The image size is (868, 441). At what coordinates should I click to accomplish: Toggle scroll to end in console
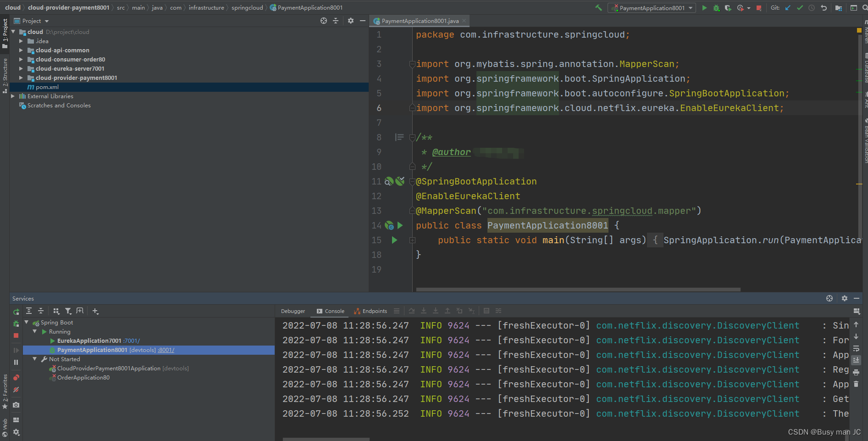pos(856,360)
